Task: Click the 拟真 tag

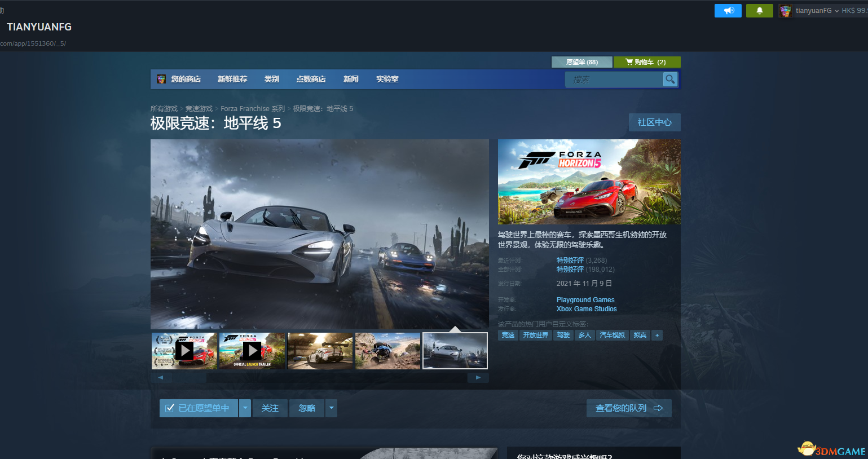Action: (x=640, y=335)
